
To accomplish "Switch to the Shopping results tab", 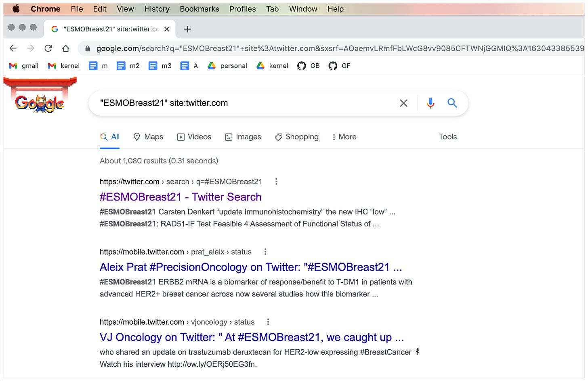I will click(297, 137).
